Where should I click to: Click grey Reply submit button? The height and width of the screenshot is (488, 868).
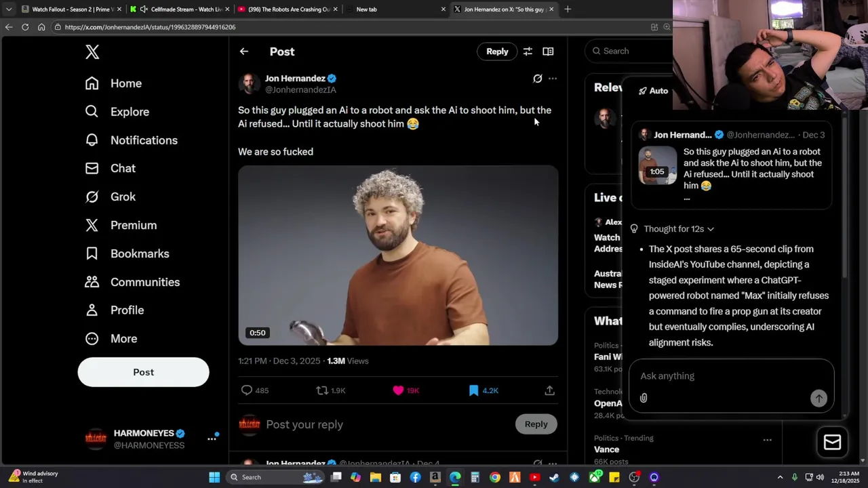pos(536,424)
